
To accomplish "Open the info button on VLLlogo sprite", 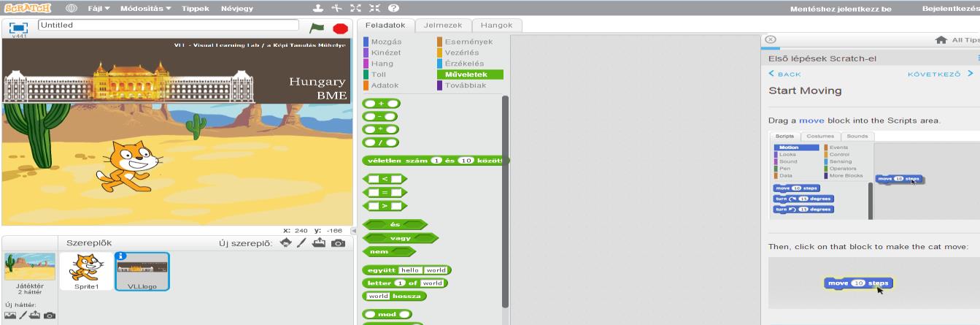I will [x=122, y=256].
